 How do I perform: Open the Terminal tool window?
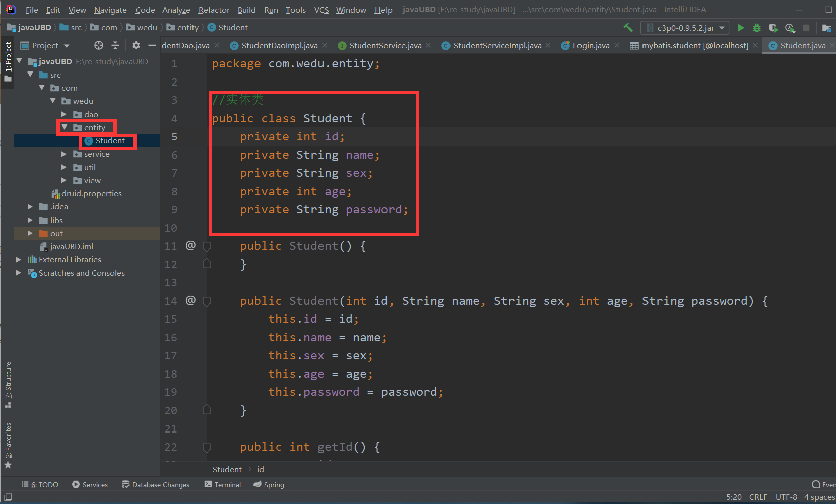click(222, 485)
